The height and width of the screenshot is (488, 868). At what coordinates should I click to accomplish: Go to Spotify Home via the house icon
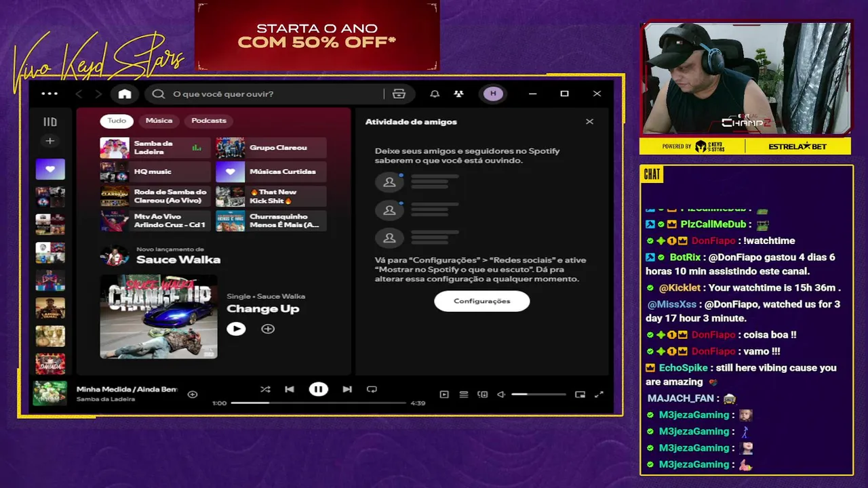pos(125,94)
